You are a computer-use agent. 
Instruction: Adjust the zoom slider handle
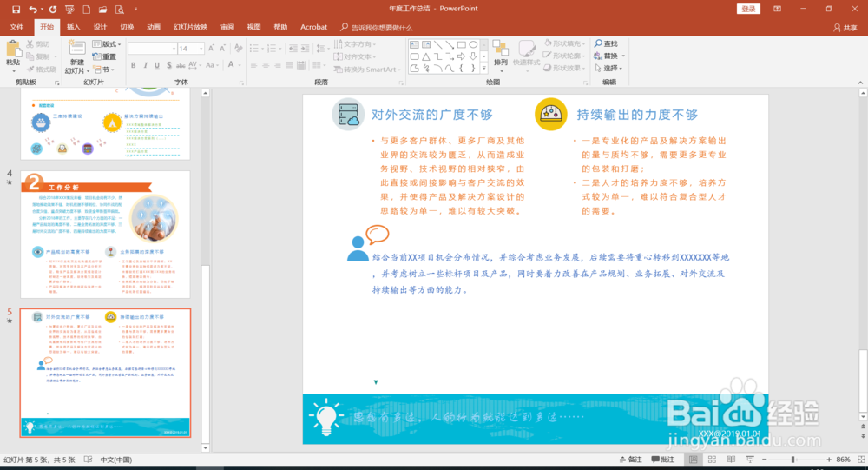pos(792,460)
